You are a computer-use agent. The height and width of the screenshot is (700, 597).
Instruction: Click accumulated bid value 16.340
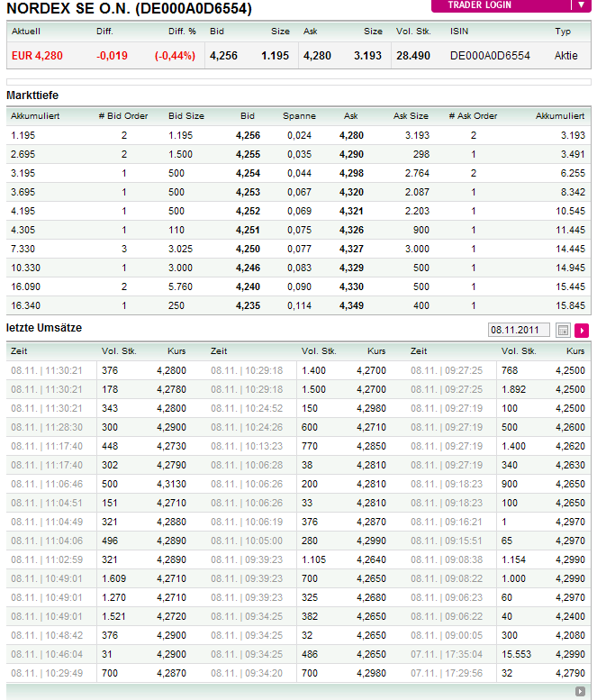coord(25,305)
